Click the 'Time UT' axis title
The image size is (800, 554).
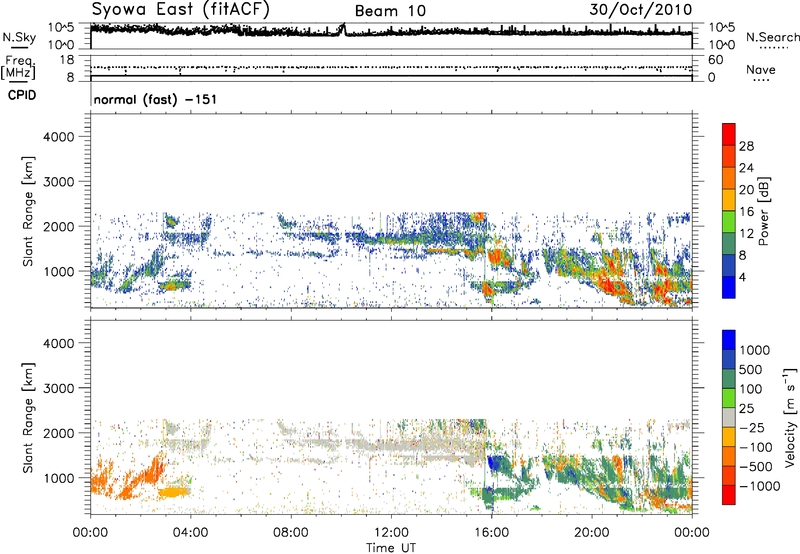coord(391,548)
